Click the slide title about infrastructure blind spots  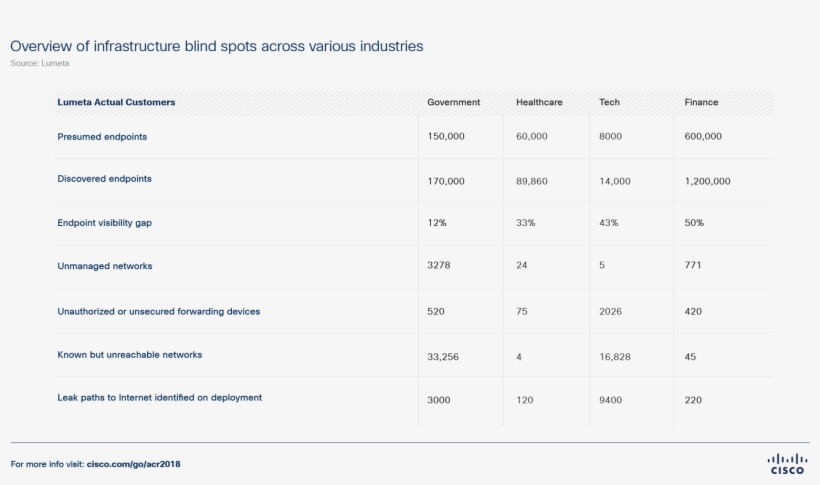tap(216, 46)
